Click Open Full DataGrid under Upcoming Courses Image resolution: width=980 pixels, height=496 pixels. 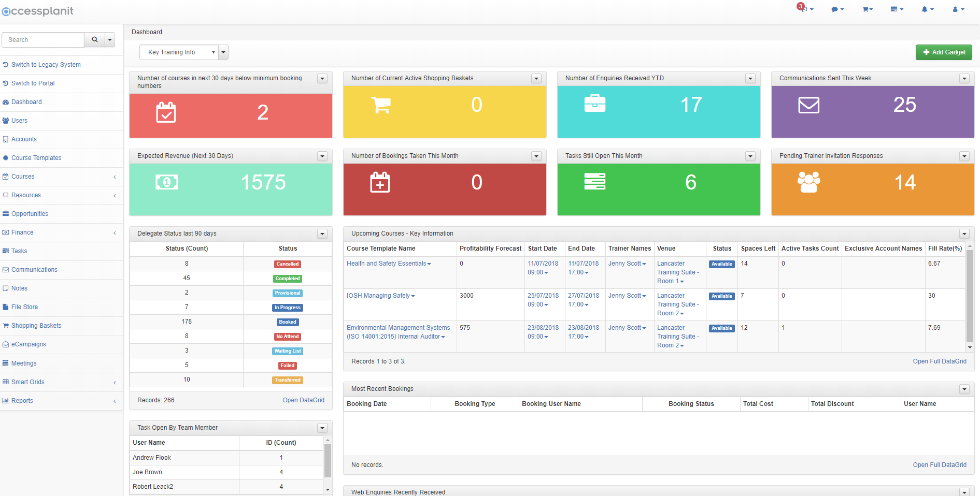pyautogui.click(x=940, y=361)
